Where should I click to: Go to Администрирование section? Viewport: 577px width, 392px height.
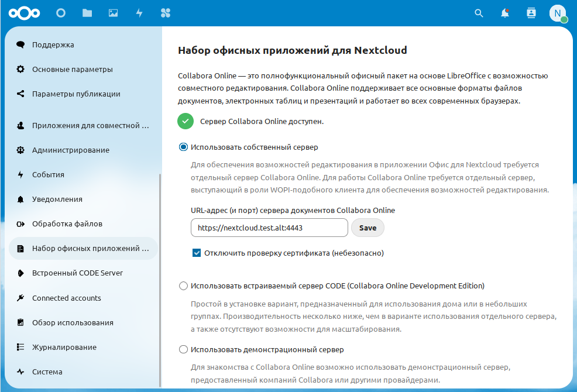tap(83, 150)
